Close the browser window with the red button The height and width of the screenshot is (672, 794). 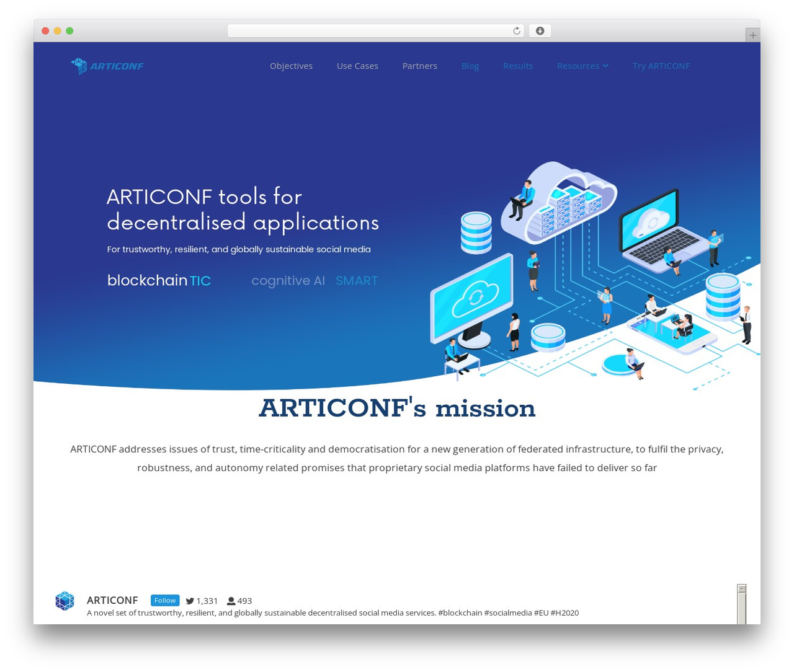[45, 31]
